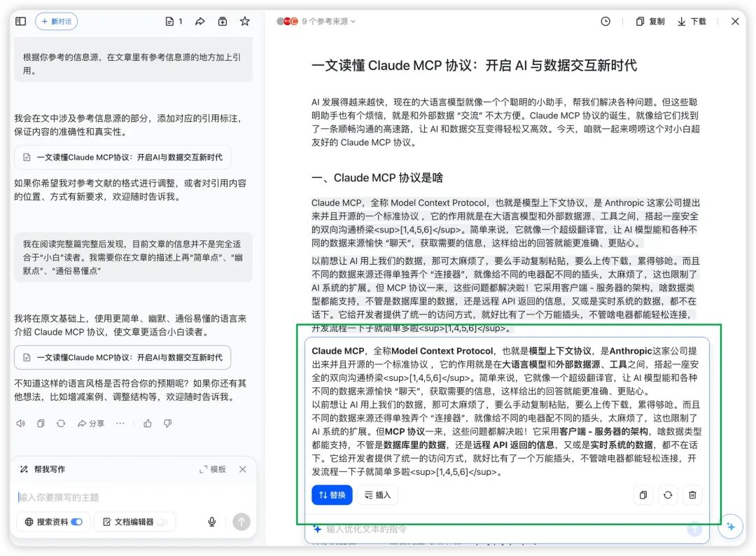Close the document panel with X
756x556 pixels.
[x=735, y=21]
